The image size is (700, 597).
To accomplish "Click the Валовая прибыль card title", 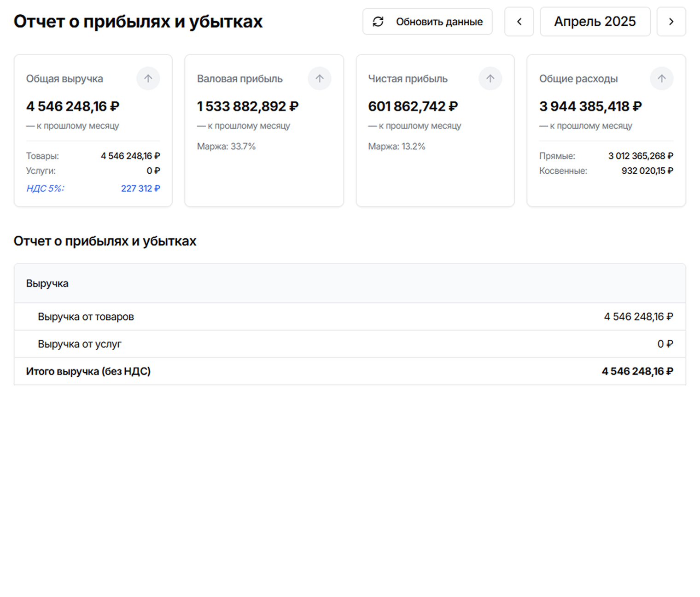I will (240, 79).
